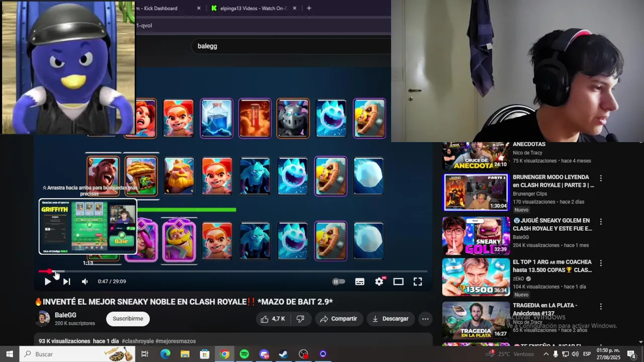
Task: Toggle subtitles button in the player
Action: pos(360,282)
